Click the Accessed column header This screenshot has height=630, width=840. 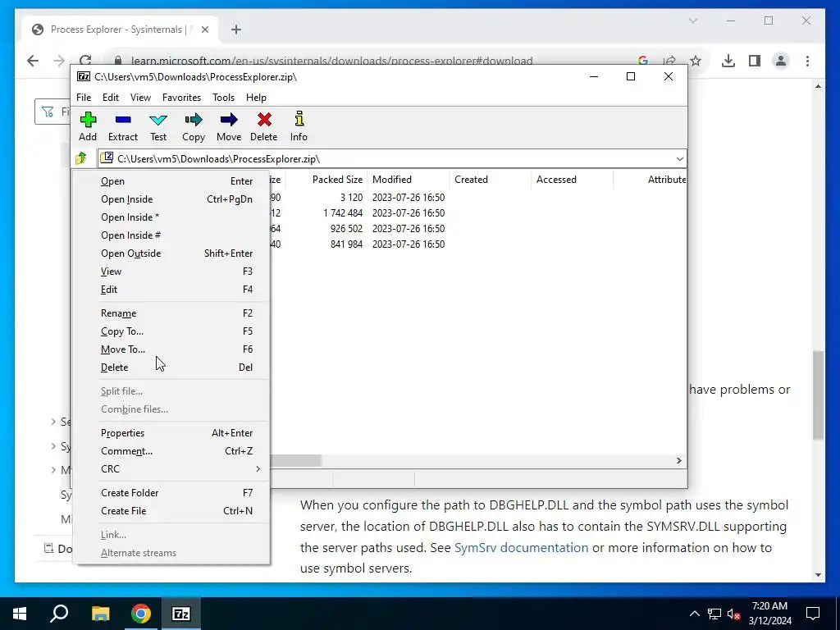click(572, 180)
